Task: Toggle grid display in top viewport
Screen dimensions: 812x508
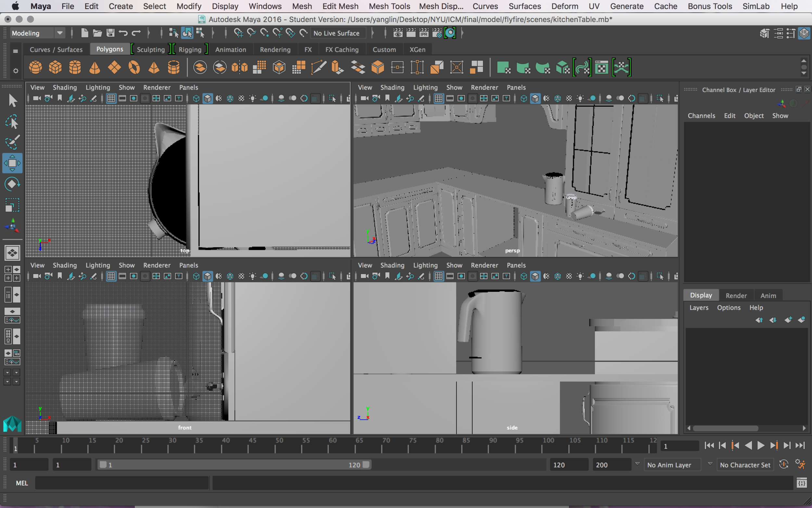Action: click(x=111, y=98)
